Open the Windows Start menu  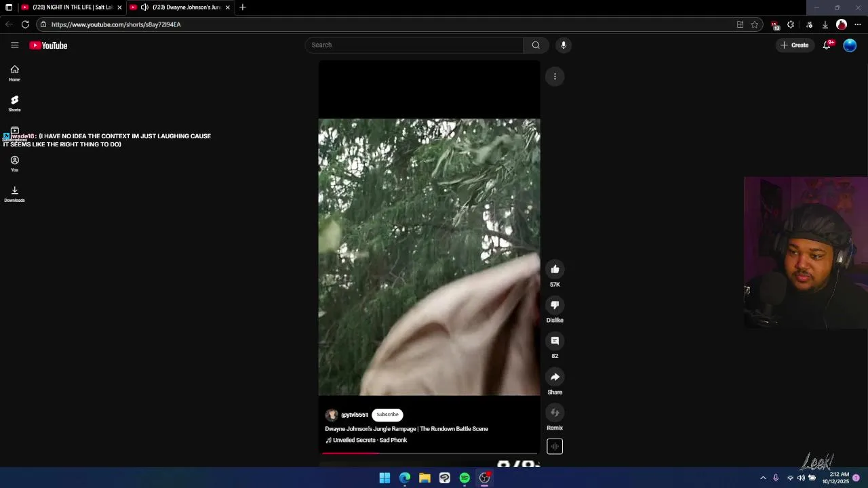[384, 478]
